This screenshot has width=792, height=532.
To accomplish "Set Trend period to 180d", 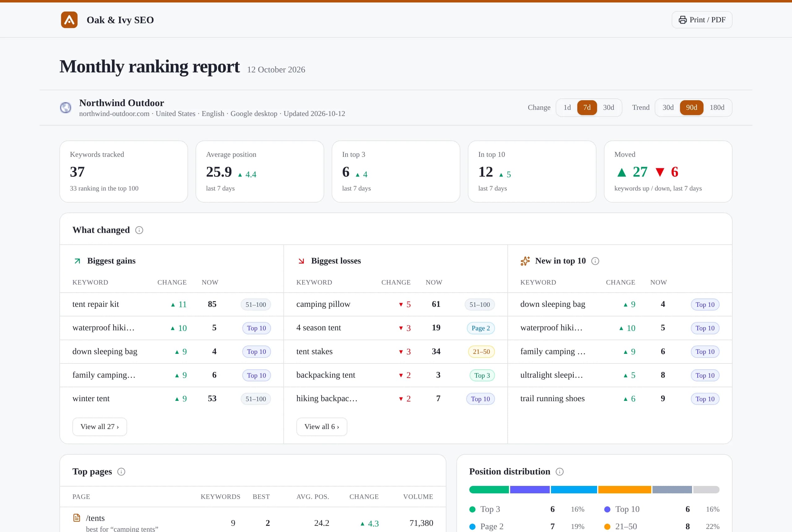I will click(x=717, y=108).
